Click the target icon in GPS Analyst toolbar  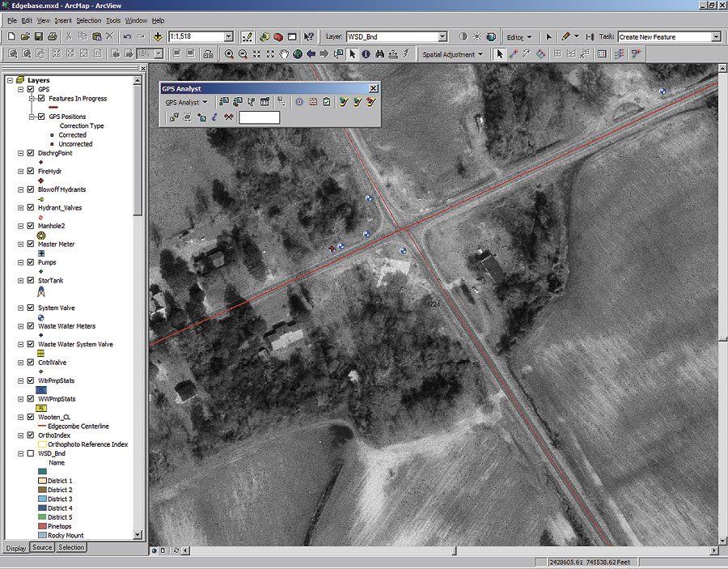pos(299,102)
